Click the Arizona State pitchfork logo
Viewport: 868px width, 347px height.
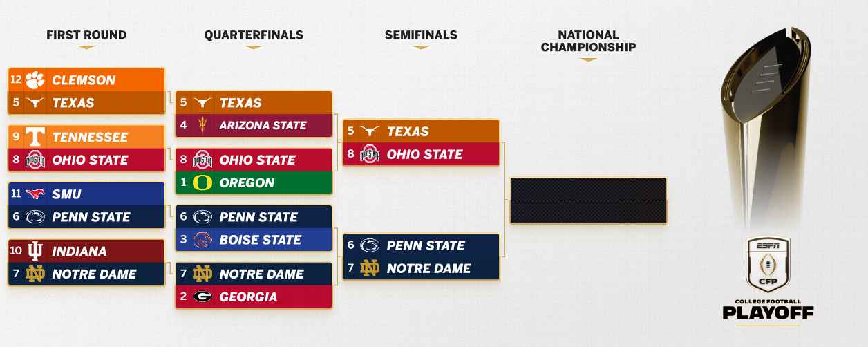202,126
